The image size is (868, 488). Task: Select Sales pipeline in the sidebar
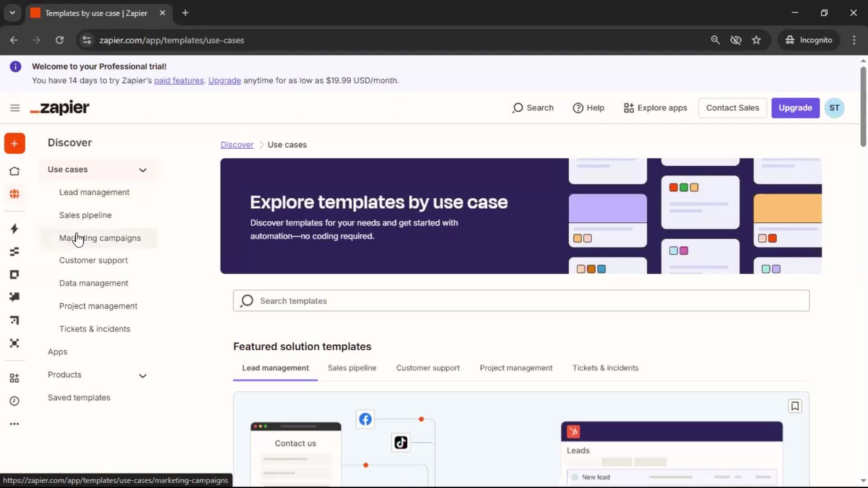pos(85,216)
